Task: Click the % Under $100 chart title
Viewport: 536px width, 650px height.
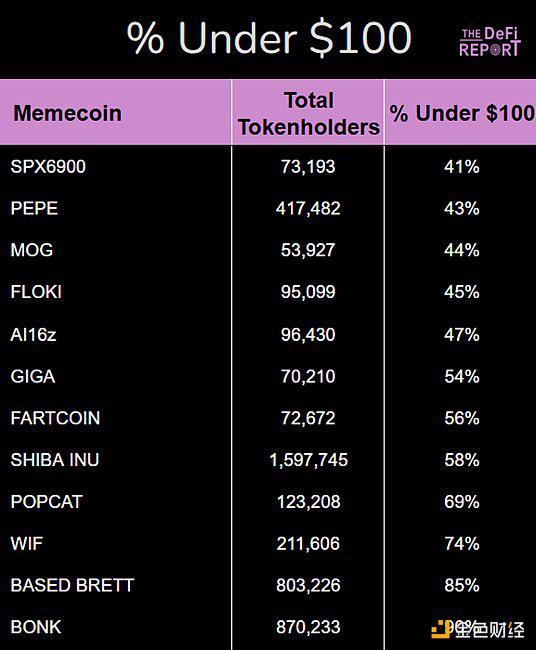Action: click(x=269, y=38)
